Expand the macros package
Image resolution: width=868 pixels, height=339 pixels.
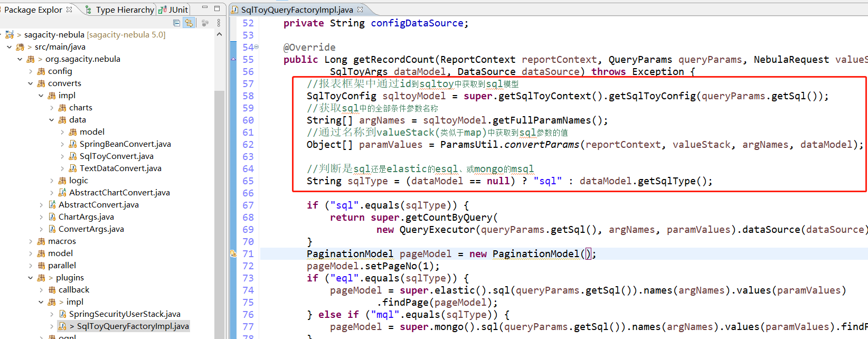point(31,241)
